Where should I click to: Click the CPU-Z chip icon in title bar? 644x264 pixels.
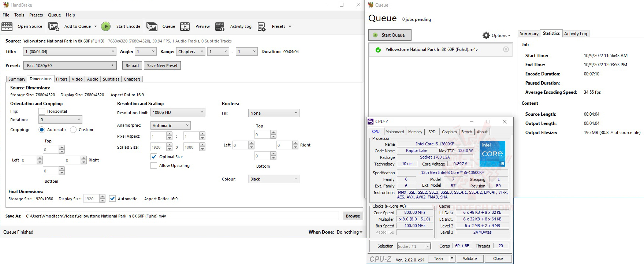click(x=371, y=122)
